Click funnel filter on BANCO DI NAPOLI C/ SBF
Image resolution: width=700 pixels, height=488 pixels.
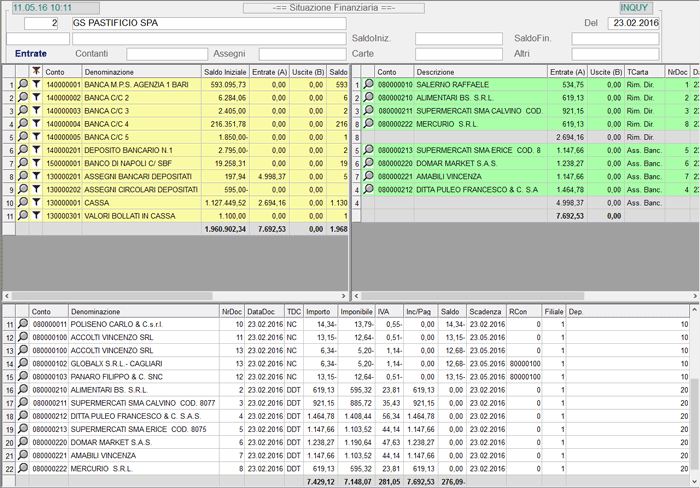click(x=36, y=163)
